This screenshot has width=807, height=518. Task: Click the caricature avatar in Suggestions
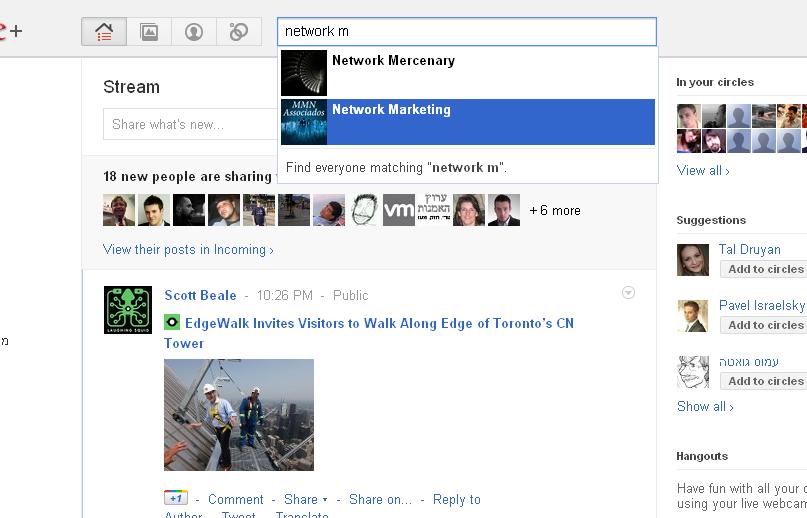click(693, 372)
